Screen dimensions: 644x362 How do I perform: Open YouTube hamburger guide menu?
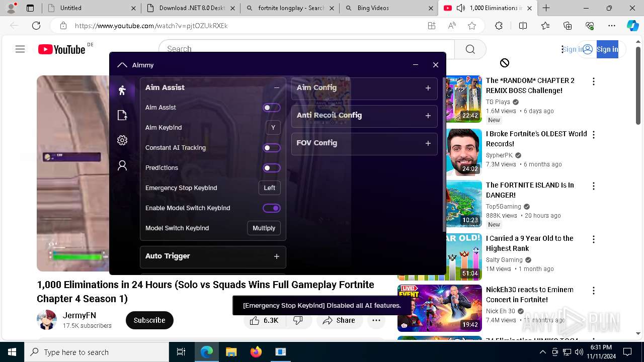click(x=20, y=49)
